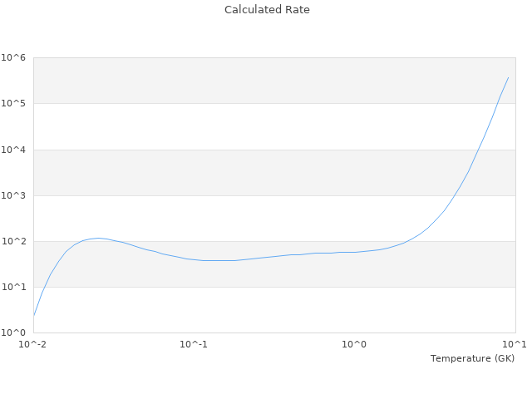The image size is (532, 399).
Task: Click the 10^4 y-axis tick label
Action: [x=13, y=150]
